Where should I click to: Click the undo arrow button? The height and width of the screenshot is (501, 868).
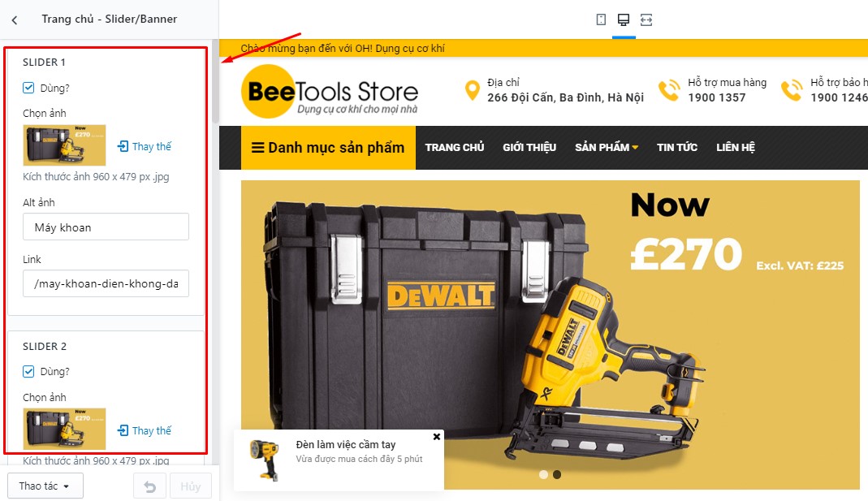click(150, 486)
